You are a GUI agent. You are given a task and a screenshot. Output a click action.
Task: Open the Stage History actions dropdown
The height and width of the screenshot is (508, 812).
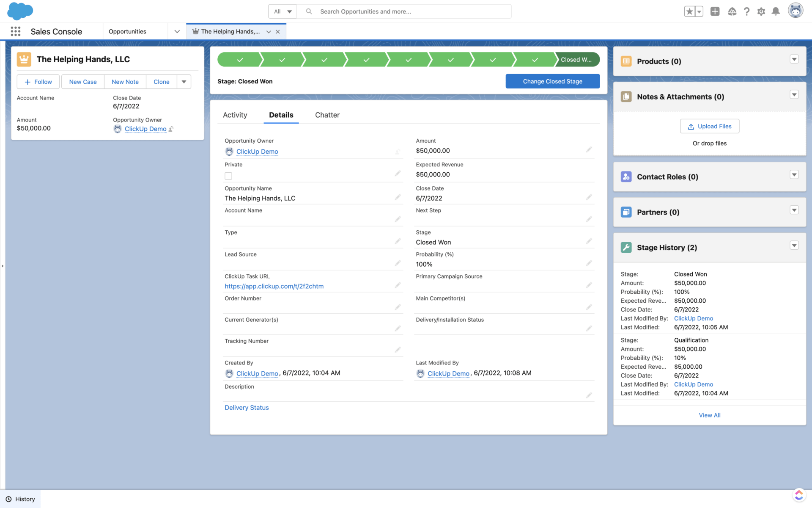click(x=794, y=246)
